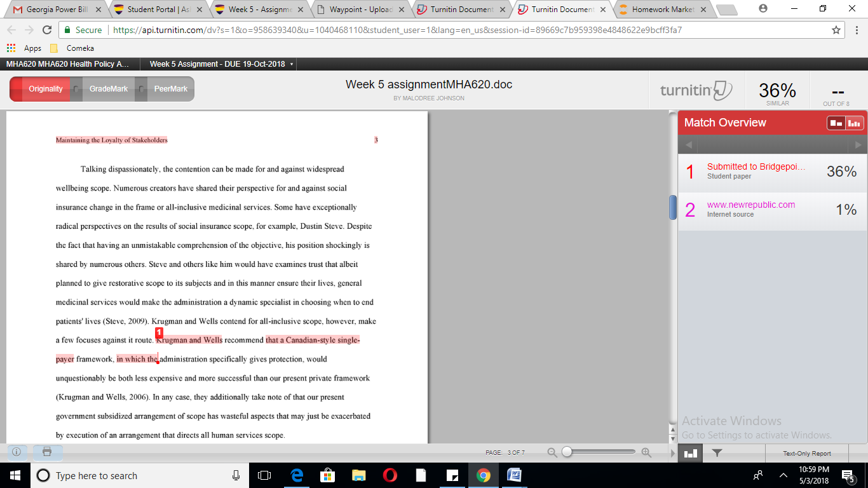Click the 'Maintaining the Loyalty of Stakeholders' header
Viewport: 868px width, 488px height.
(x=112, y=140)
